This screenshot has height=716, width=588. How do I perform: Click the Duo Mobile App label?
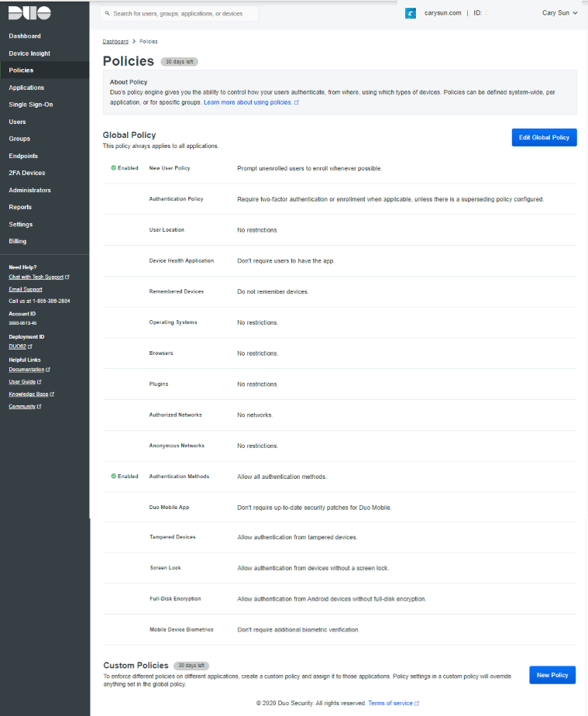[x=169, y=508]
